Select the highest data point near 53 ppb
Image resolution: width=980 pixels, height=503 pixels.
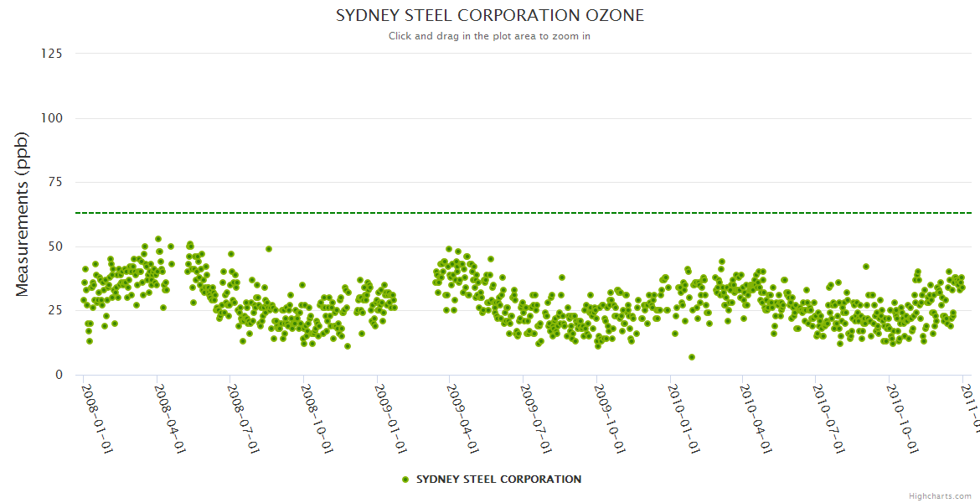coord(158,239)
